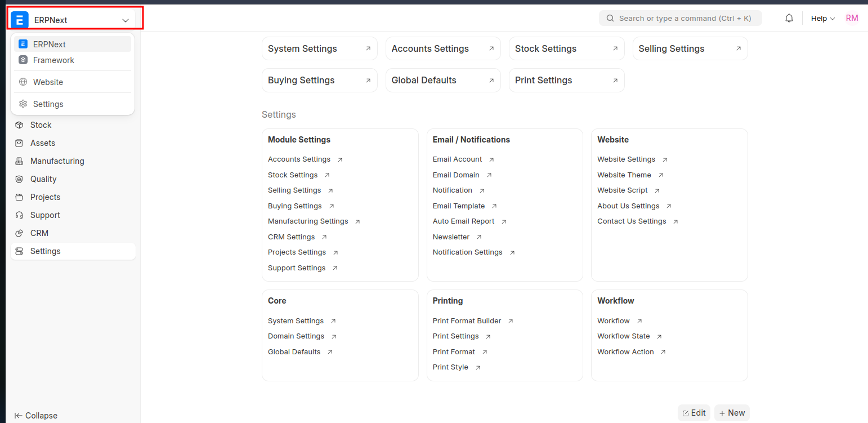Open the Accounts Settings shortcut card
The height and width of the screenshot is (423, 868).
click(x=443, y=48)
